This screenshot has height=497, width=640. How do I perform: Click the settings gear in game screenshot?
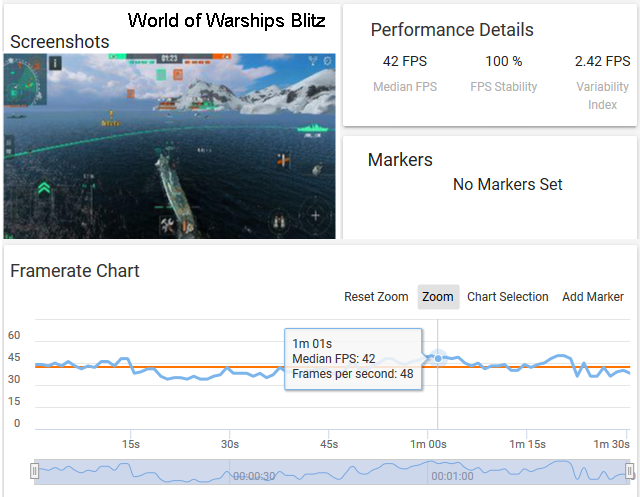pyautogui.click(x=327, y=61)
